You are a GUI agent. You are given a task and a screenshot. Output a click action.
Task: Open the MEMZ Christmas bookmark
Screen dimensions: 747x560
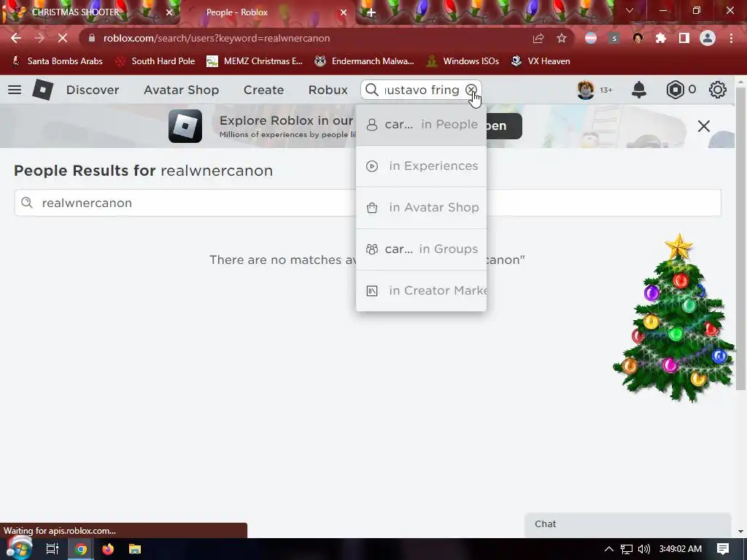click(x=255, y=61)
